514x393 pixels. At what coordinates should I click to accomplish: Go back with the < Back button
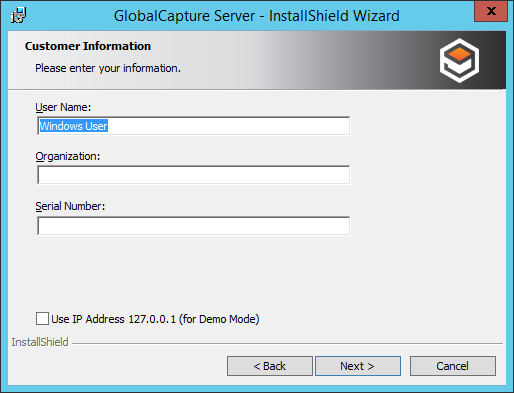(x=270, y=366)
